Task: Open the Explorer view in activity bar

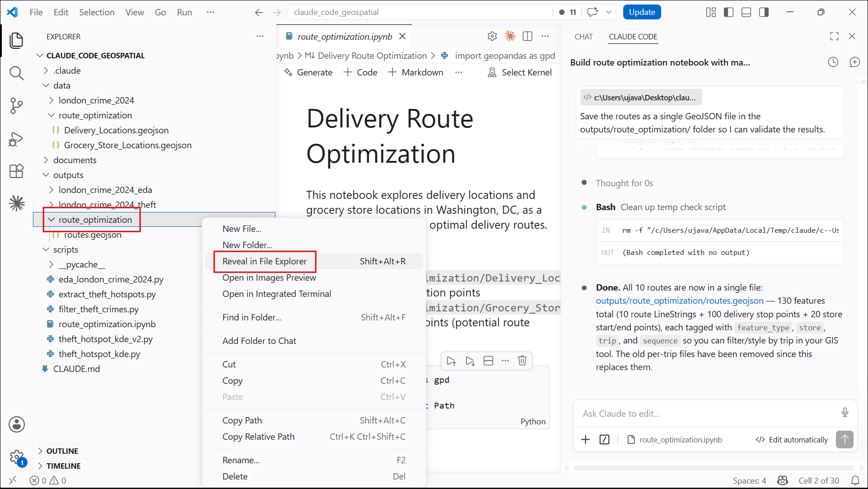Action: click(x=17, y=41)
